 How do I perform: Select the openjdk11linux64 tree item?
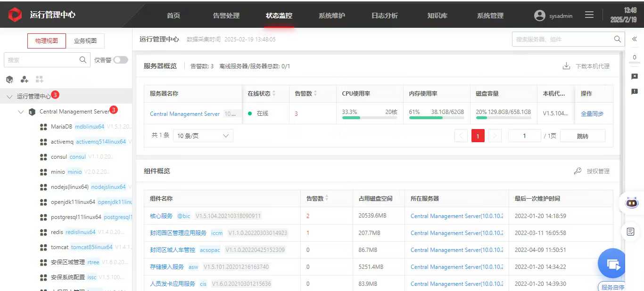(73, 202)
